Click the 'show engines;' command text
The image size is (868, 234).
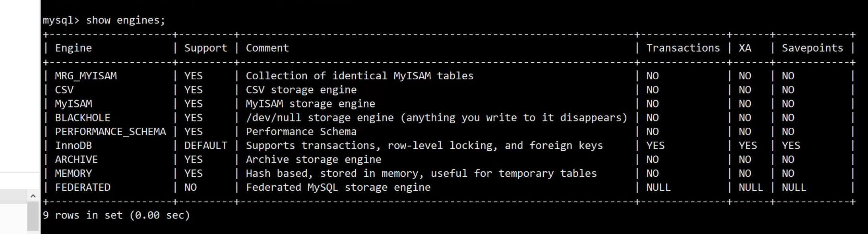click(x=125, y=20)
